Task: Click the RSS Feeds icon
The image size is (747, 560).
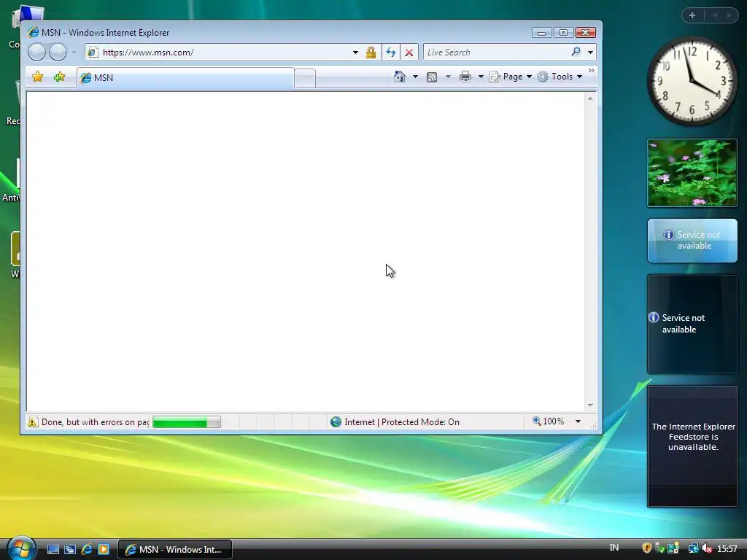Action: click(432, 77)
